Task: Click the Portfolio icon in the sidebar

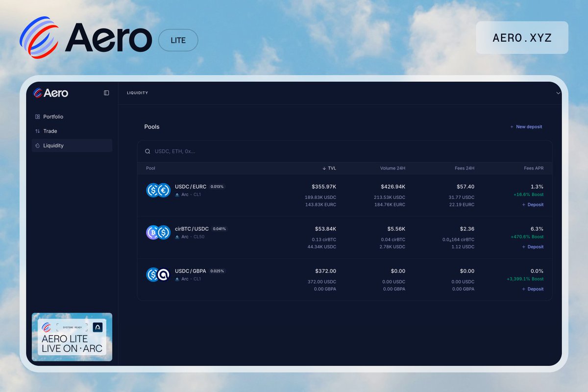Action: click(38, 117)
